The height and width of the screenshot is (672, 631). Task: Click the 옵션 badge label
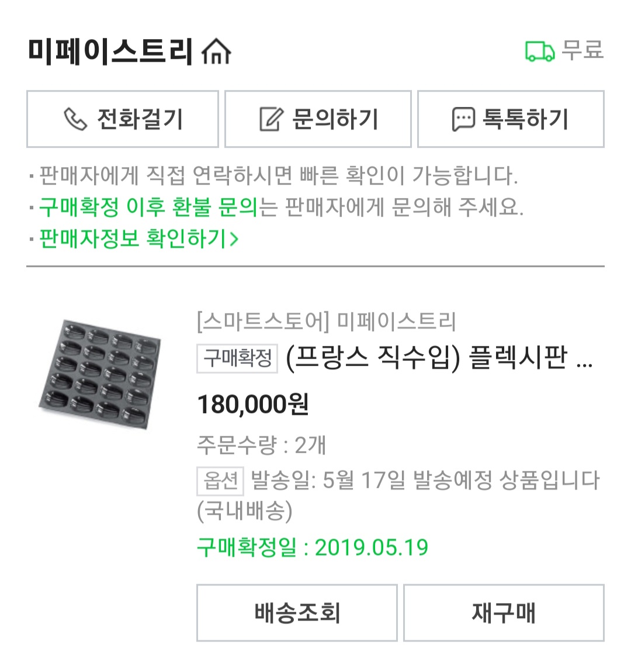pyautogui.click(x=220, y=481)
